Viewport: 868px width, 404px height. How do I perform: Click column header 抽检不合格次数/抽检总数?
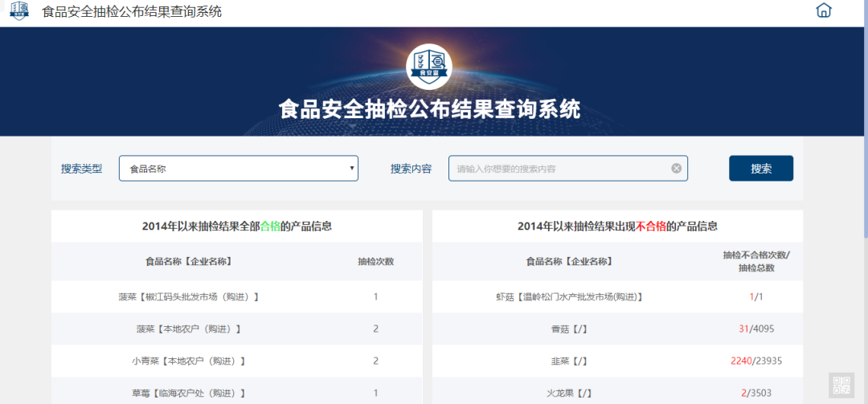point(756,261)
